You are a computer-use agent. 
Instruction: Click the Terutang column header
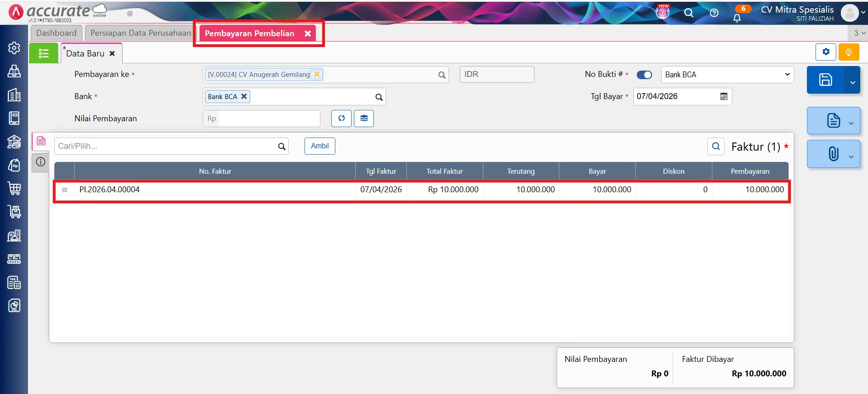(521, 171)
